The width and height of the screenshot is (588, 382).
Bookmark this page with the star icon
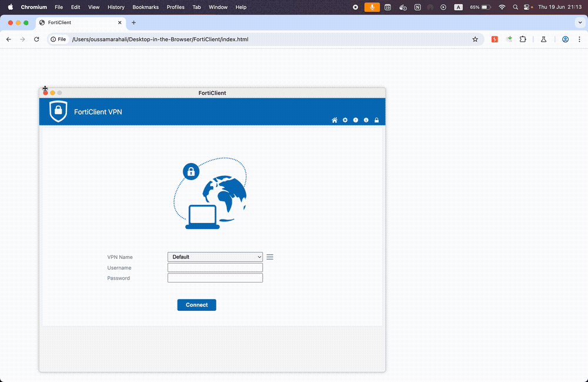tap(475, 39)
